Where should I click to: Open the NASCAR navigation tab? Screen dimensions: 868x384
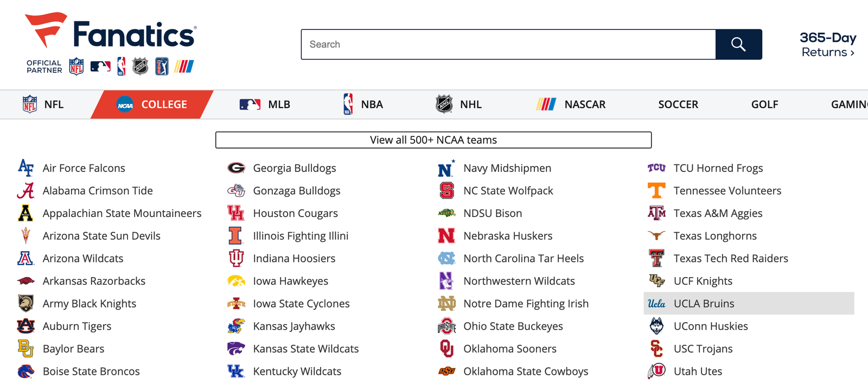[x=571, y=105]
